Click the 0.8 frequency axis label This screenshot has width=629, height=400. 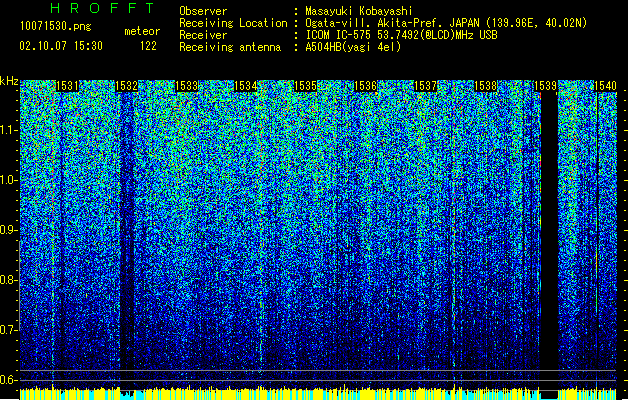pos(8,280)
